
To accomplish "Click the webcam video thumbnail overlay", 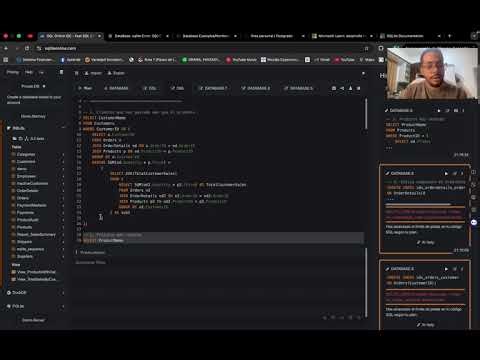I will coord(432,73).
